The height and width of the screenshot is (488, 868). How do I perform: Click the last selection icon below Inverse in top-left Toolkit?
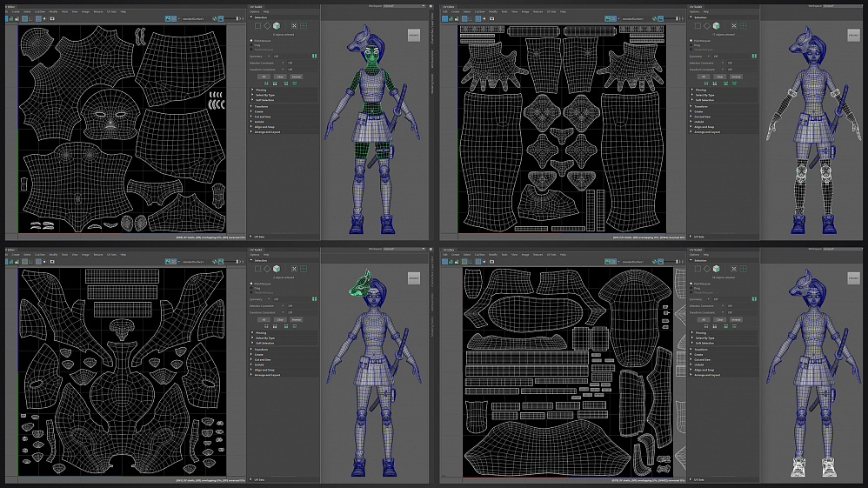[x=295, y=84]
